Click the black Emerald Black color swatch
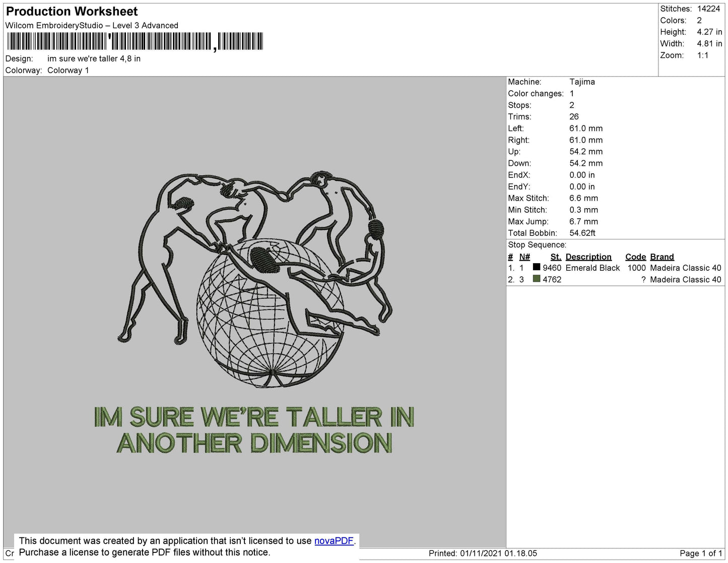 point(537,267)
